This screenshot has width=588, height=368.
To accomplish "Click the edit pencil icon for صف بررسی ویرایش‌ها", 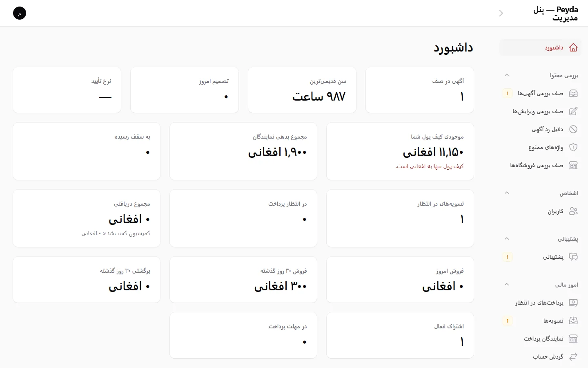I will point(573,112).
